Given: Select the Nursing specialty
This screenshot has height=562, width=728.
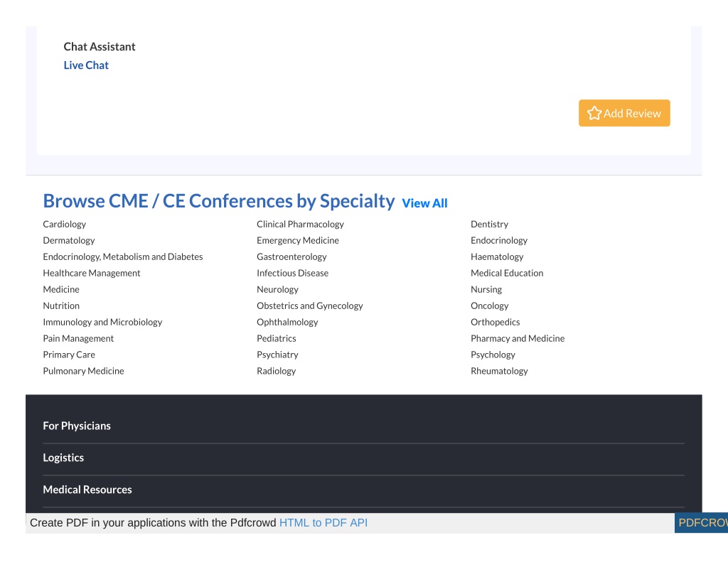Looking at the screenshot, I should tap(486, 289).
